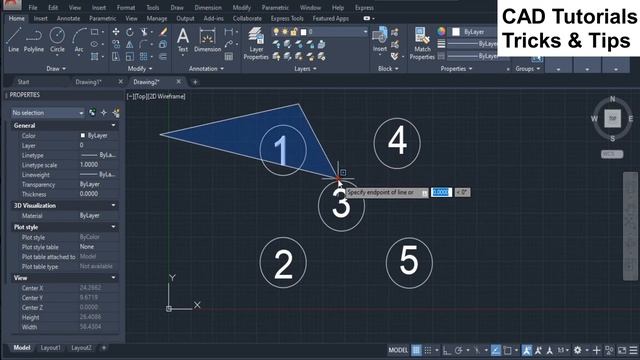Image resolution: width=640 pixels, height=360 pixels.
Task: Select the Polyline tool
Action: [33, 40]
